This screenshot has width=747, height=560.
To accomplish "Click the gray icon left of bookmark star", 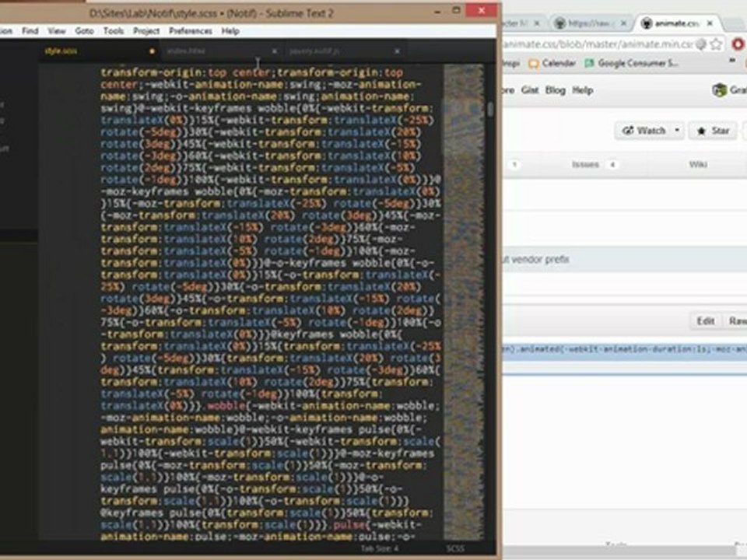I will click(701, 44).
